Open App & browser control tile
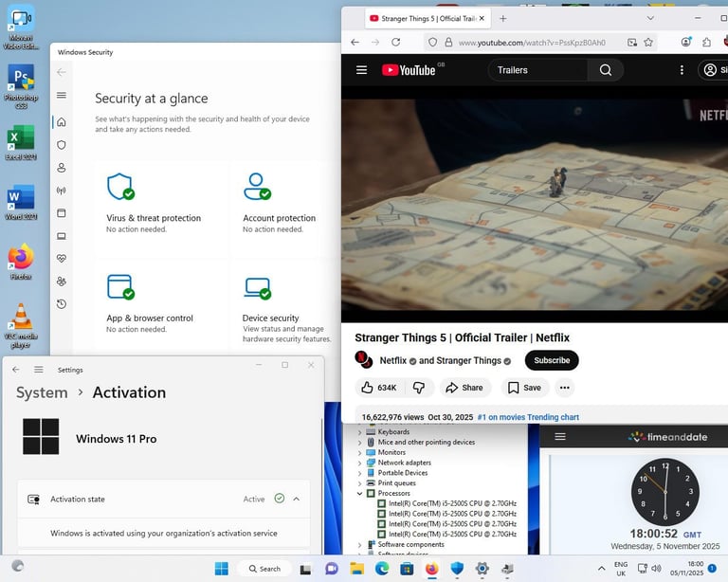Viewport: 728px width, 582px height. [x=159, y=304]
